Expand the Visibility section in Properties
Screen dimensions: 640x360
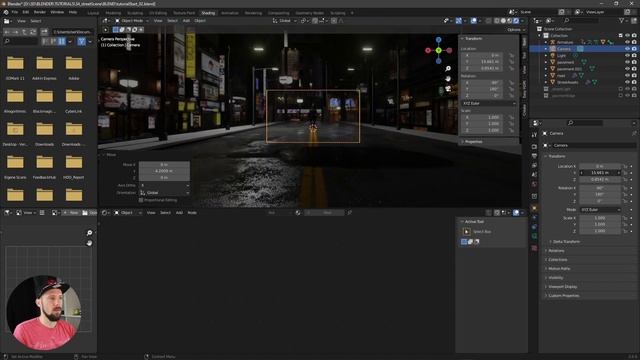[555, 278]
